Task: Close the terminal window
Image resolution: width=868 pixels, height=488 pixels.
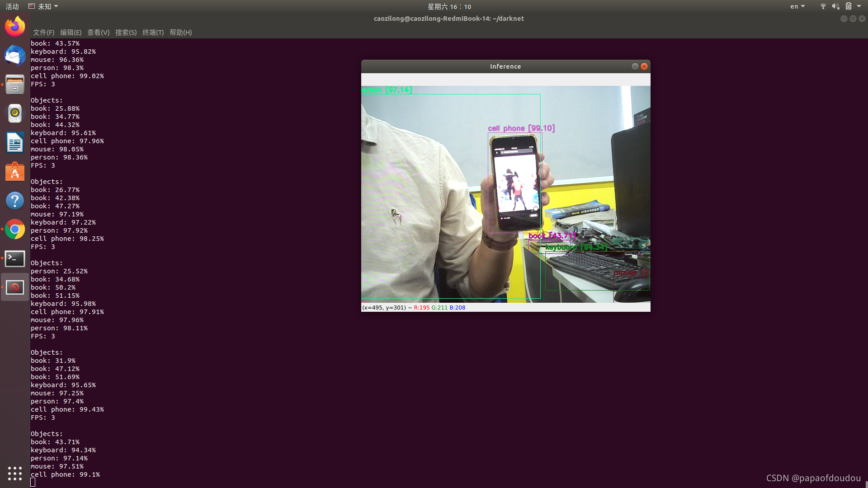Action: [862, 19]
